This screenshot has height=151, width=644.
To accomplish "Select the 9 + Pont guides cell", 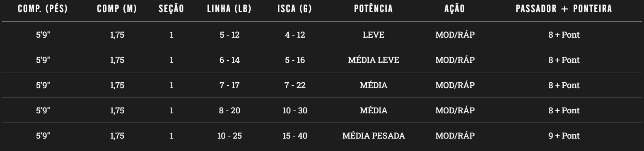I will [564, 136].
